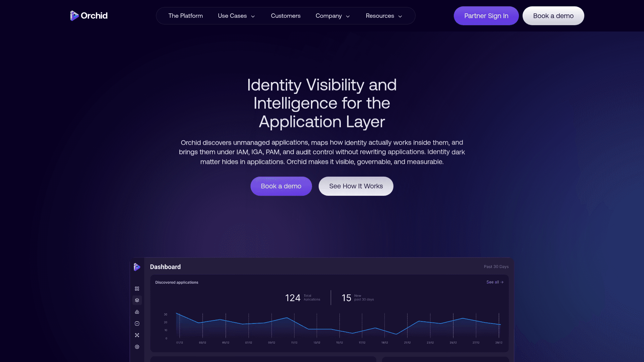Open the Resources menu
Viewport: 644px width, 362px height.
pyautogui.click(x=380, y=16)
